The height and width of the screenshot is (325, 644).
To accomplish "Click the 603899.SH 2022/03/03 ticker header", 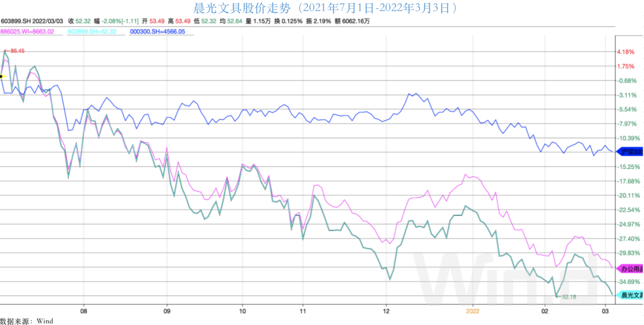I will tap(32, 21).
